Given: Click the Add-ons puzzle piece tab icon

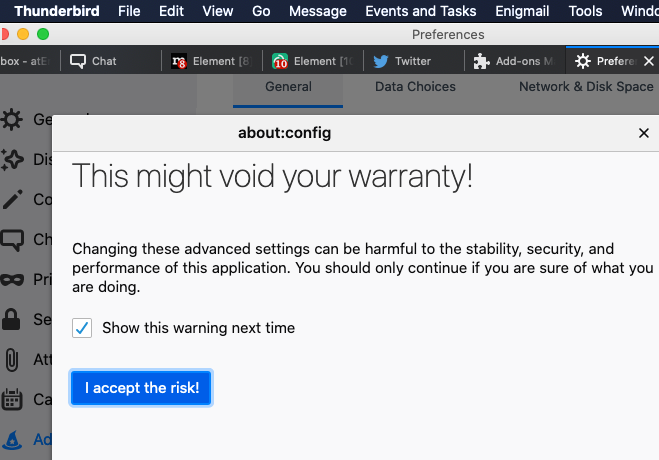Looking at the screenshot, I should (482, 61).
